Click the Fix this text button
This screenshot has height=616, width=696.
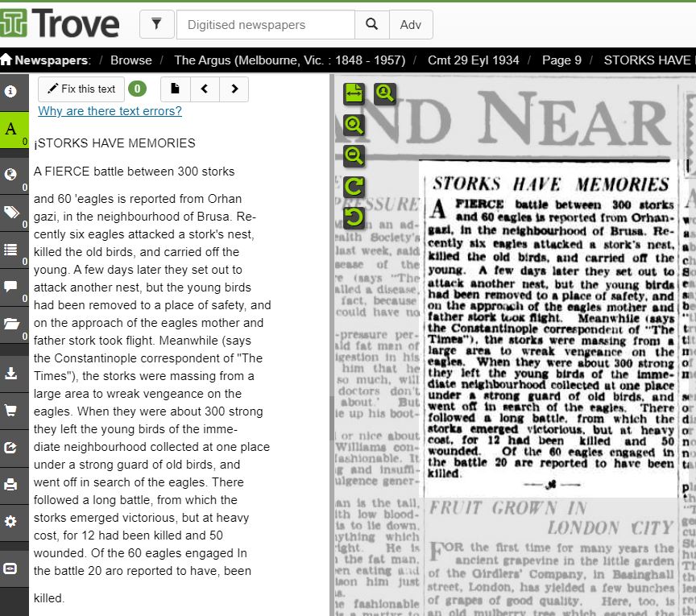click(x=81, y=89)
